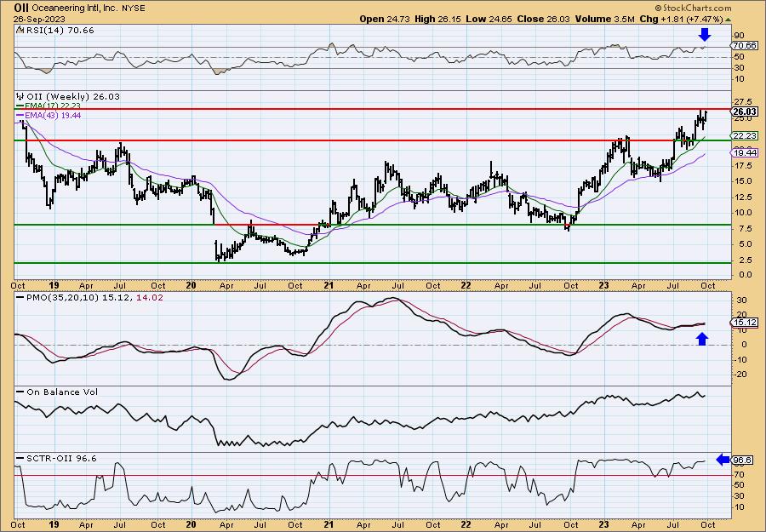Click the -10 level on the PMO axis
Screen dimensions: 766x532
pos(739,359)
